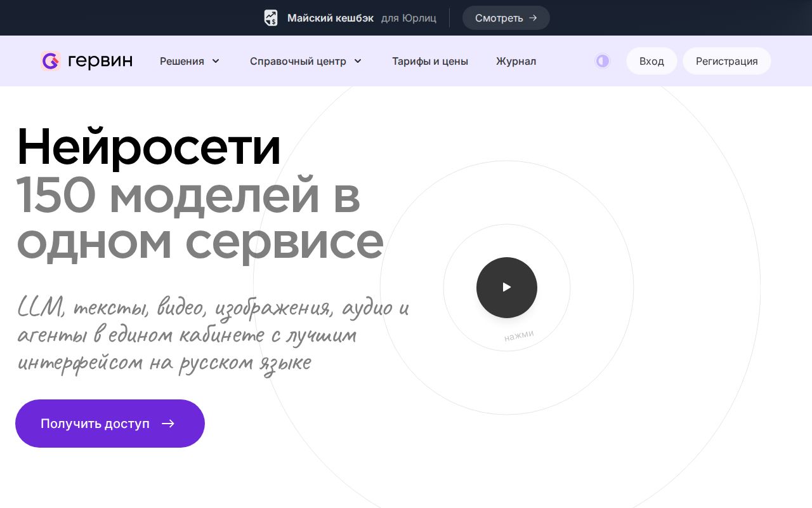The image size is (812, 508).
Task: Click the '150 моделей в одном сервисе' heading
Action: click(200, 219)
